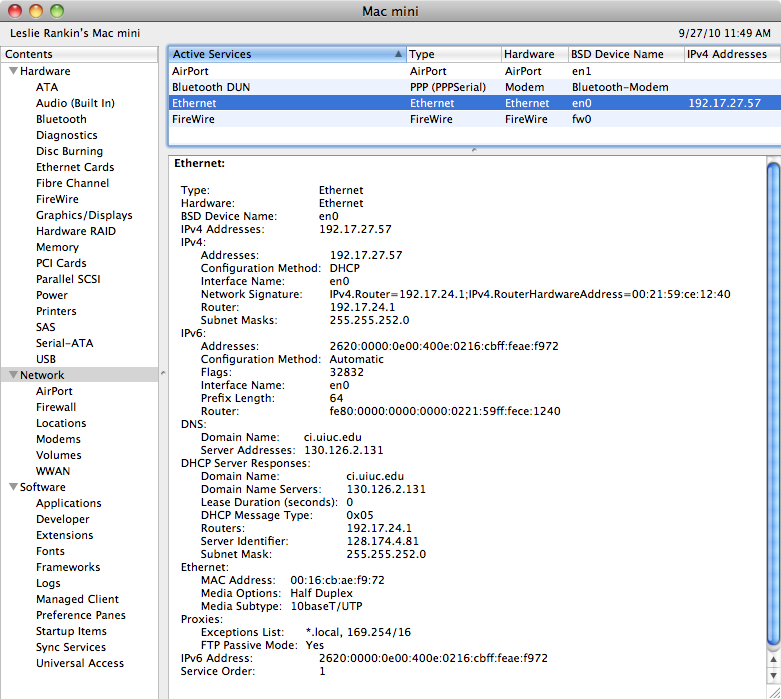Minimize window with yellow button
This screenshot has height=699, width=781.
(x=36, y=10)
